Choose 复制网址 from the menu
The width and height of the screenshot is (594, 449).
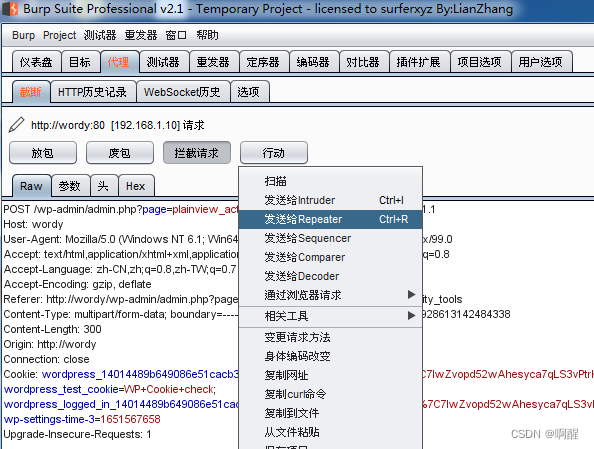click(x=330, y=375)
